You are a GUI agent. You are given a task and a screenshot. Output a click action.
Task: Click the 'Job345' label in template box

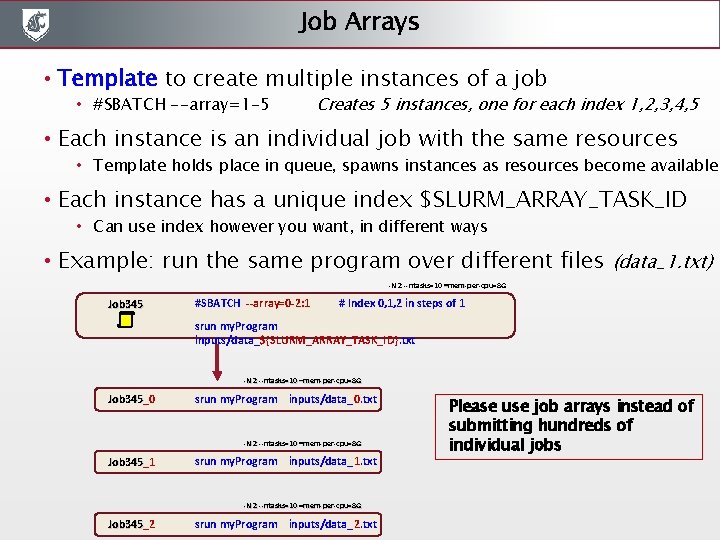tap(125, 304)
